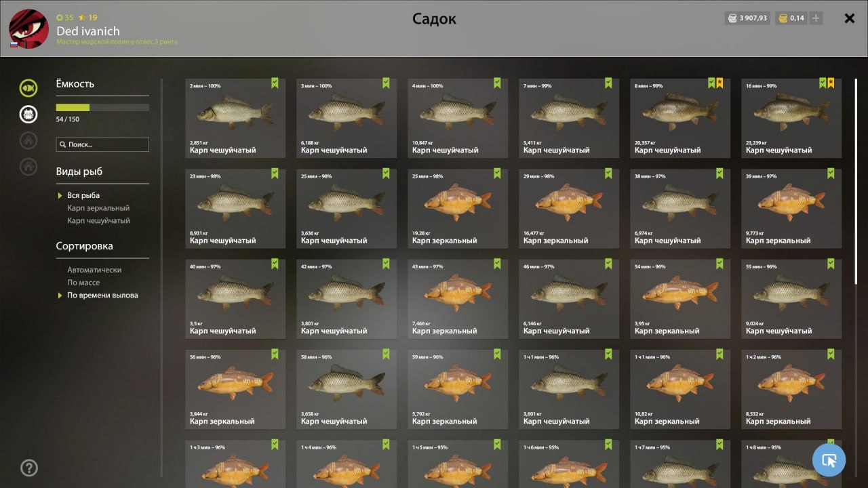This screenshot has width=868, height=488.
Task: Open the dimmed house icon in sidebar
Action: tap(28, 167)
